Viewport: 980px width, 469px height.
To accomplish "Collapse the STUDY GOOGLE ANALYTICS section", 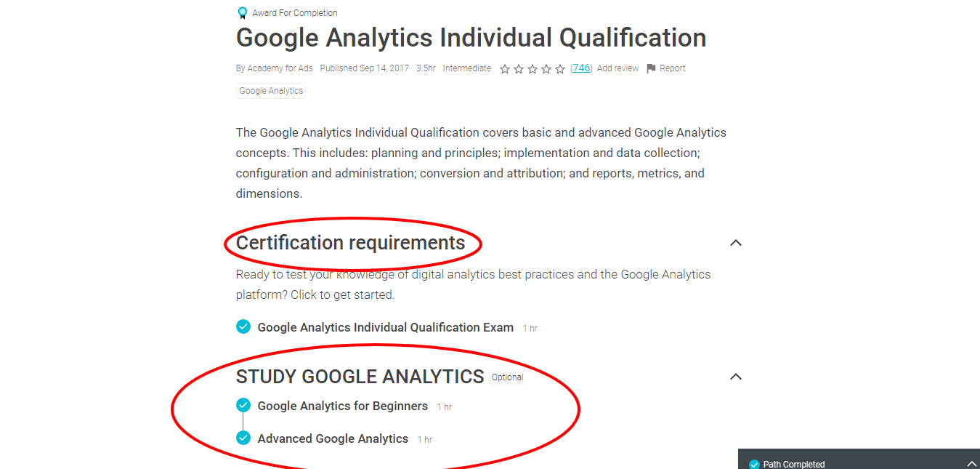I will pyautogui.click(x=736, y=377).
